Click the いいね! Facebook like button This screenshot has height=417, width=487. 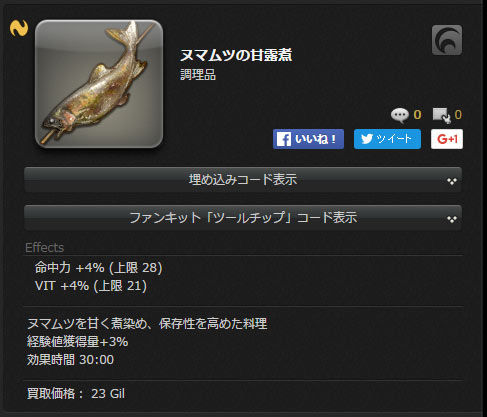click(308, 139)
